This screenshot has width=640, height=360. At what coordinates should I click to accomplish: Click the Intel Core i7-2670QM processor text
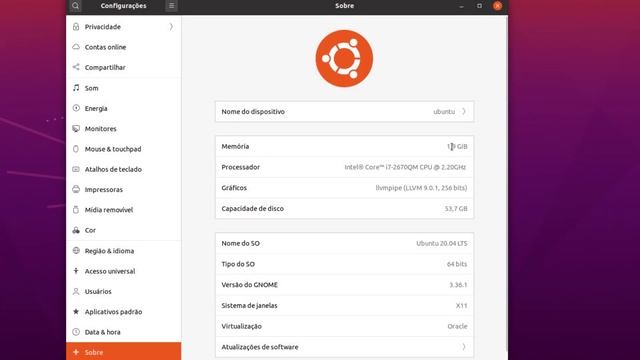pyautogui.click(x=405, y=167)
